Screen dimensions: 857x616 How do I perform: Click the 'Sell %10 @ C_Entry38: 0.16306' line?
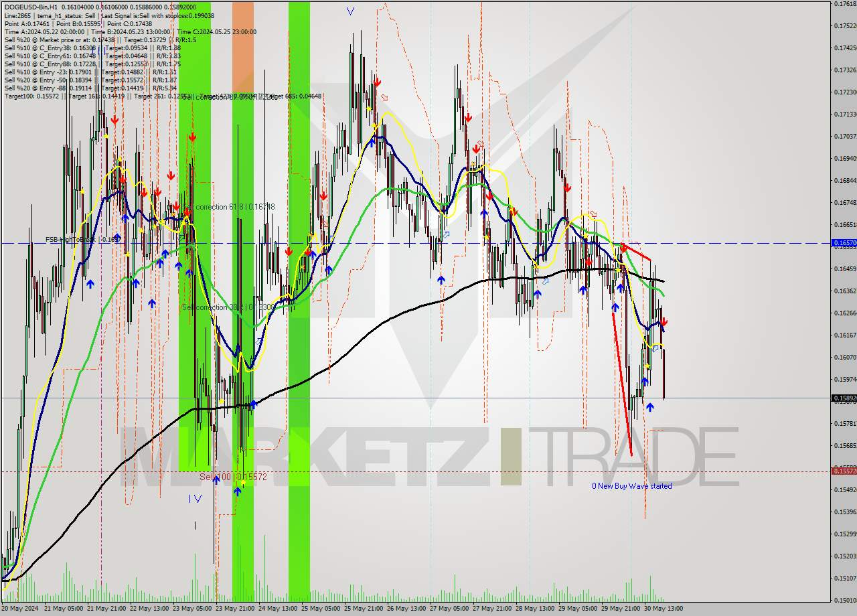click(92, 48)
